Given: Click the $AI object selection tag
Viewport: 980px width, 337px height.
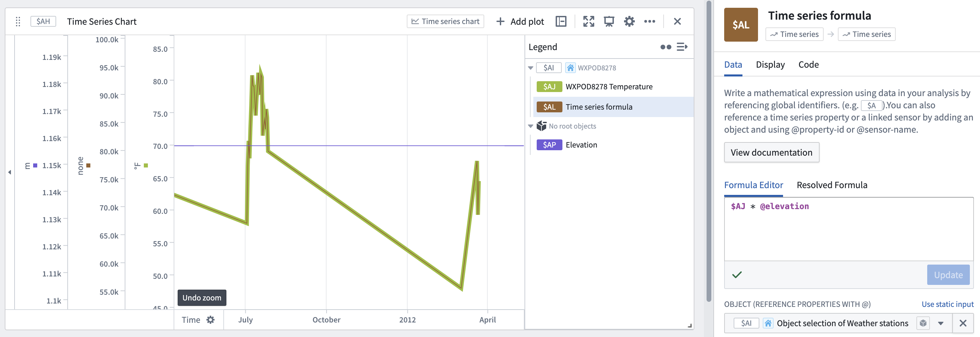Looking at the screenshot, I should pos(746,323).
